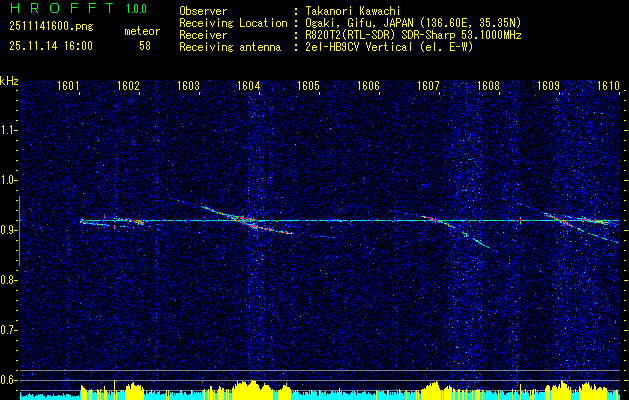The image size is (629, 400).
Task: Click the 0.7 kHz axis label
Action: point(7,330)
